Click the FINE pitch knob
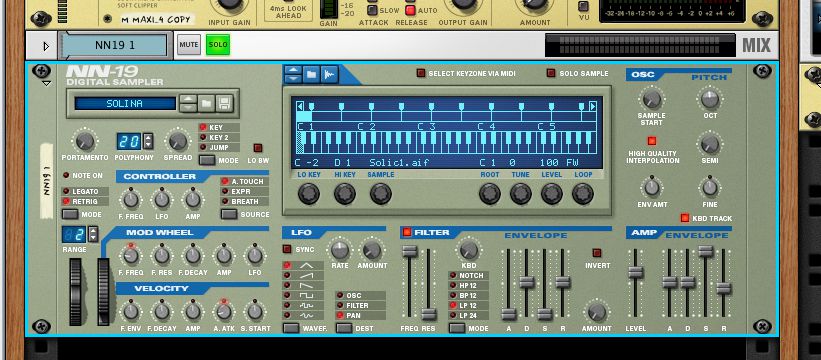 point(709,187)
